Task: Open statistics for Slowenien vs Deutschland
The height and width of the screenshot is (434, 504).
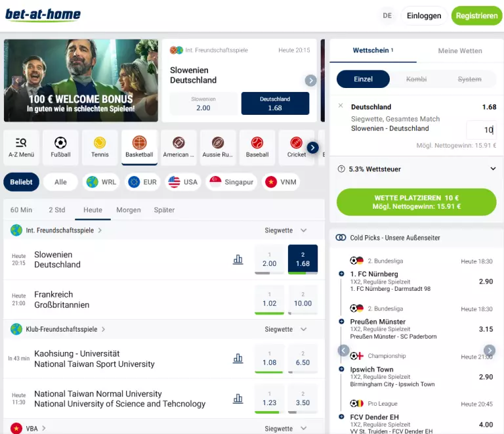Action: coord(238,259)
